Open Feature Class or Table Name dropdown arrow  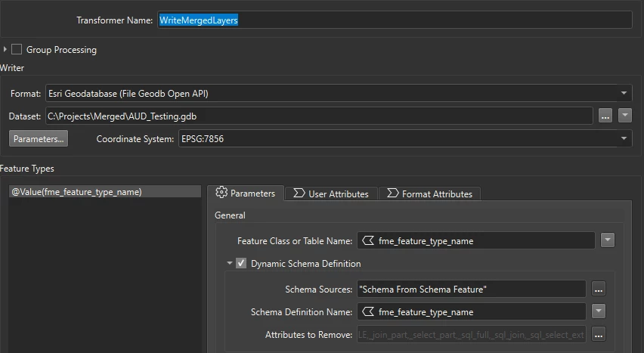[x=608, y=240]
